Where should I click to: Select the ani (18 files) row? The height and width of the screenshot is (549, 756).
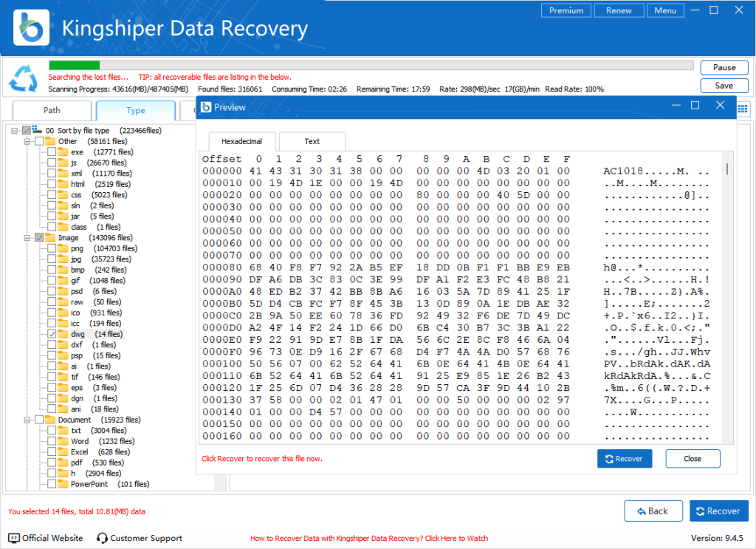[x=94, y=409]
